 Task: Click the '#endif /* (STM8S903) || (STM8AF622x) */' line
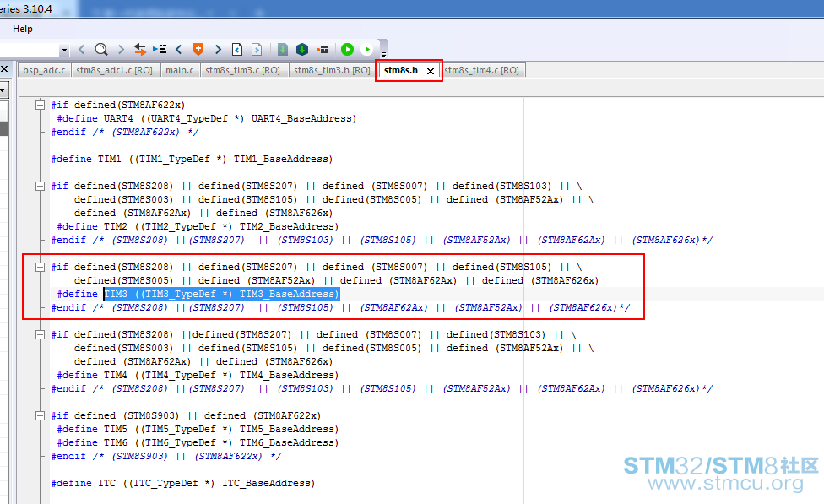tap(166, 456)
